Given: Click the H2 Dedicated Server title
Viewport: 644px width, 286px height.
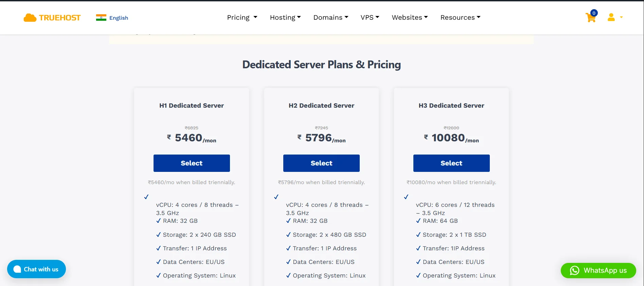Looking at the screenshot, I should point(321,106).
